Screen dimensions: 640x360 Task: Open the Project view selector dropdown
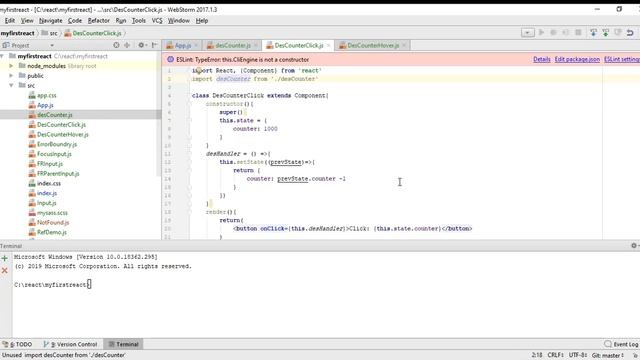(52, 45)
